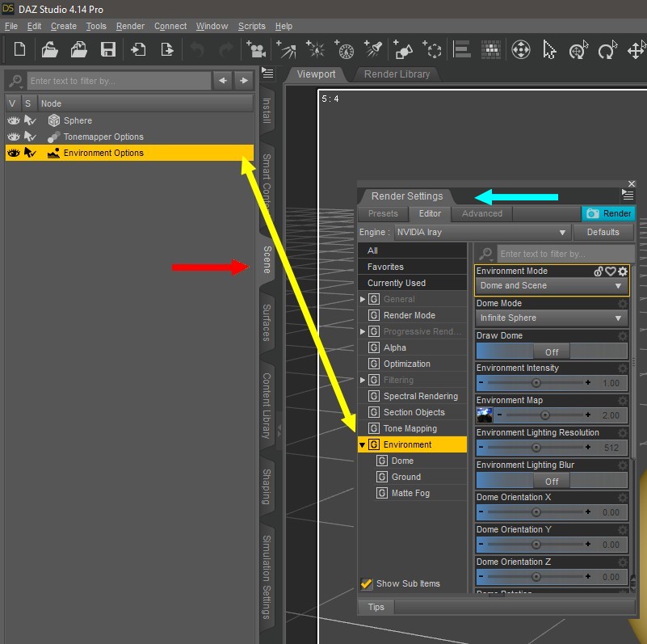The width and height of the screenshot is (647, 644).
Task: Open the Create menu
Action: point(64,26)
